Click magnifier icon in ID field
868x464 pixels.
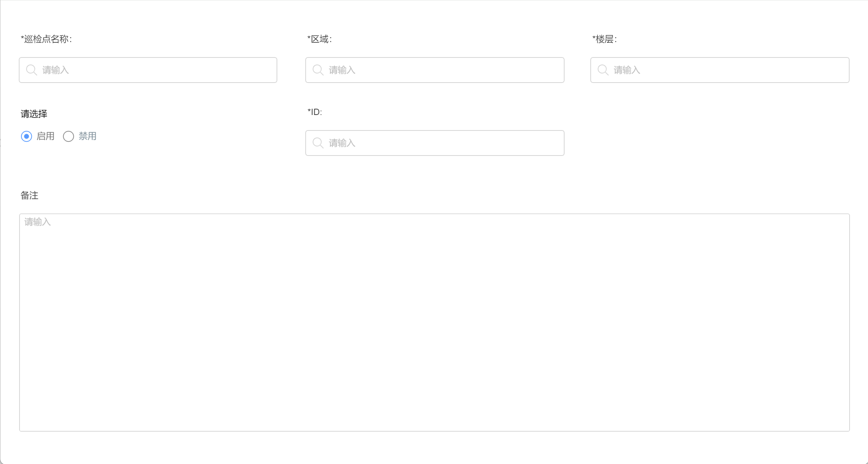click(318, 143)
